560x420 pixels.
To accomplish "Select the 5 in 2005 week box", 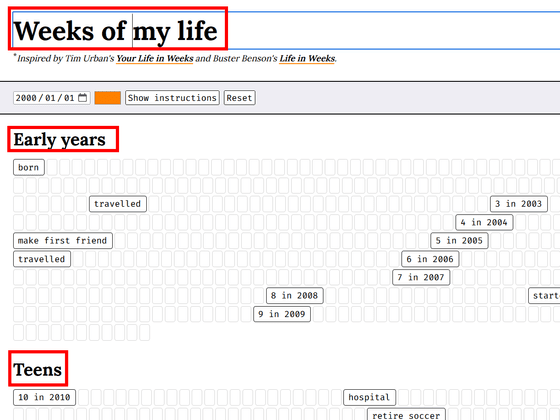I will 459,241.
